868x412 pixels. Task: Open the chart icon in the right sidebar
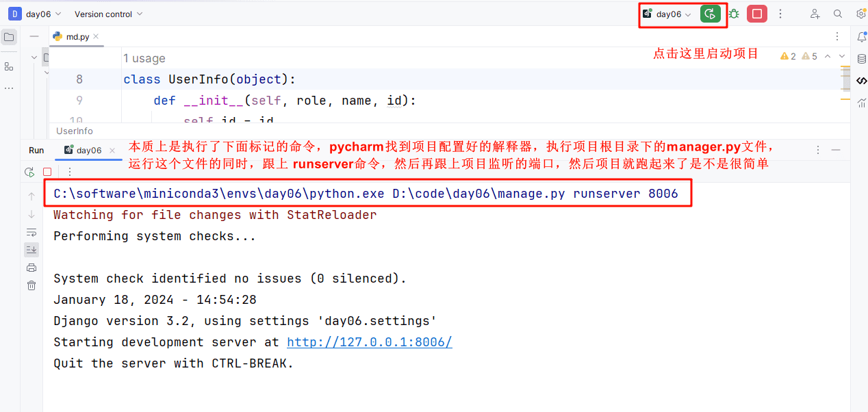coord(861,103)
